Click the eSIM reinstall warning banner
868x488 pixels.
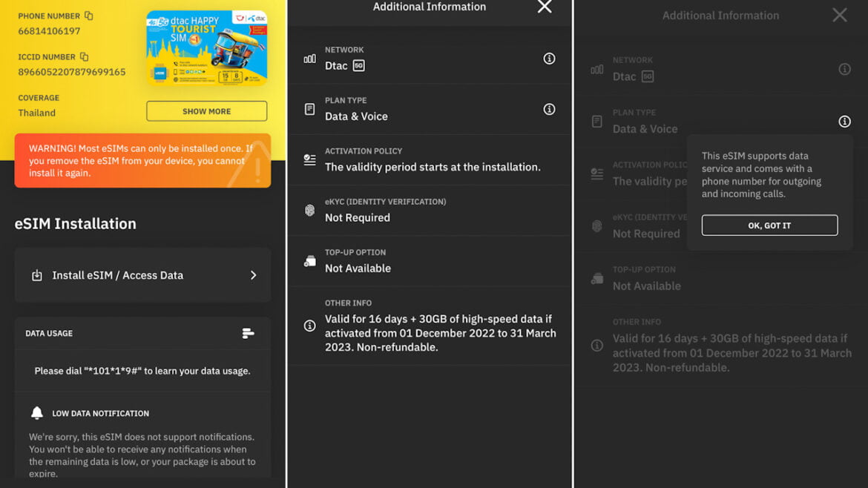tap(142, 160)
